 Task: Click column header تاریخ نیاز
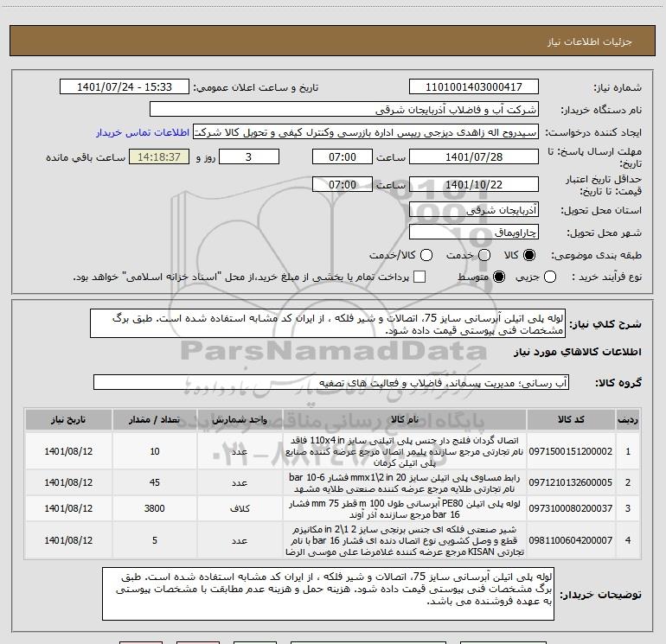coord(68,420)
